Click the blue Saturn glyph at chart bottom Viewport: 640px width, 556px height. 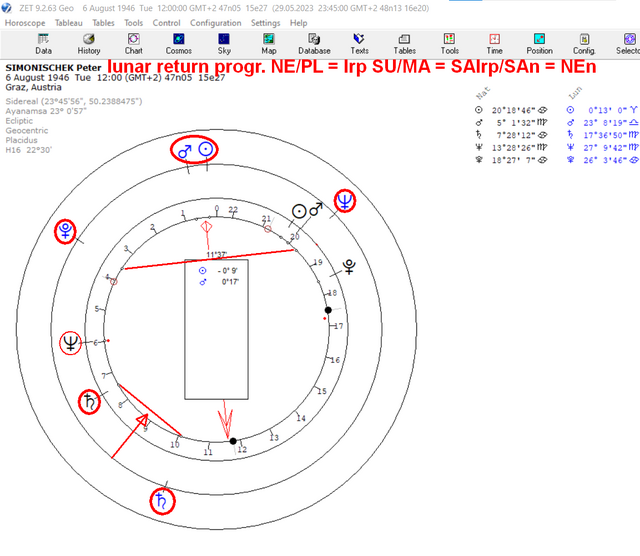pos(162,501)
